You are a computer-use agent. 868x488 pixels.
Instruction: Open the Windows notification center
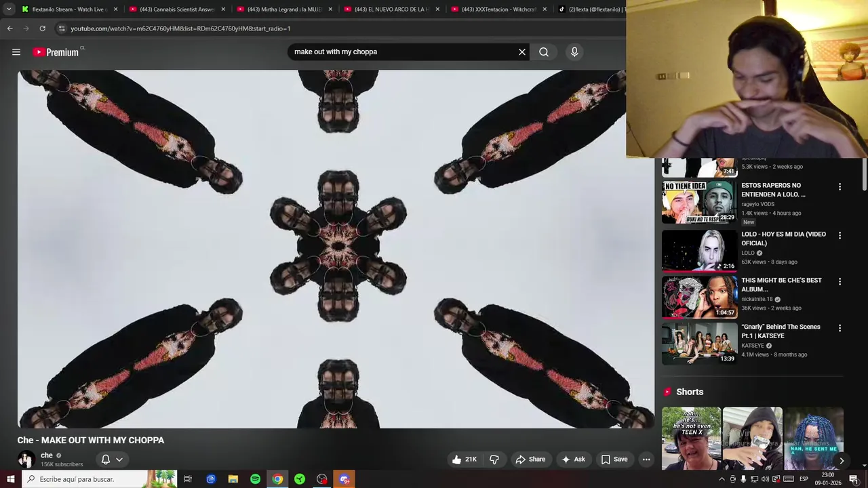click(854, 479)
